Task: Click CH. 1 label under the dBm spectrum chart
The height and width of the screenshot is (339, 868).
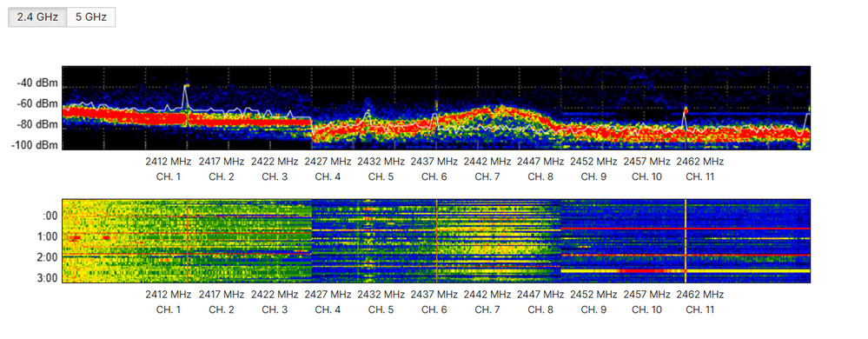Action: (x=169, y=177)
